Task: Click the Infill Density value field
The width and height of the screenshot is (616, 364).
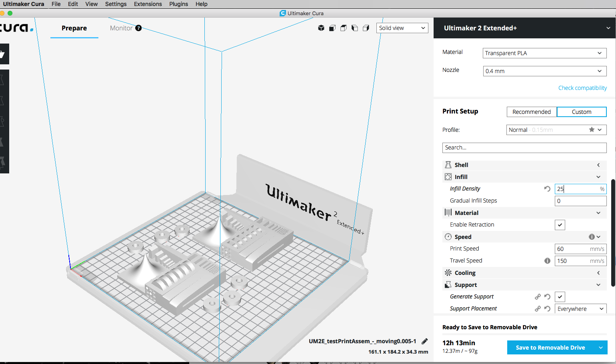Action: pyautogui.click(x=581, y=189)
